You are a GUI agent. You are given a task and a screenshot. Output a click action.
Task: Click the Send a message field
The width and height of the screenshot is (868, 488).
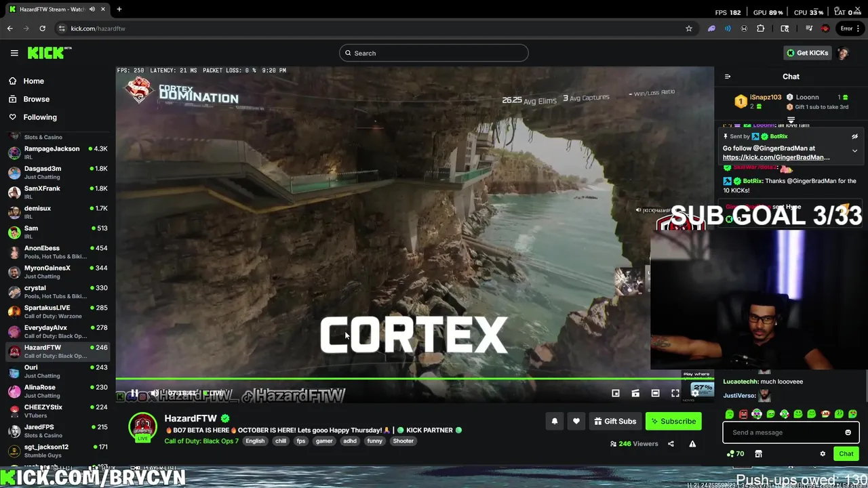tap(791, 432)
